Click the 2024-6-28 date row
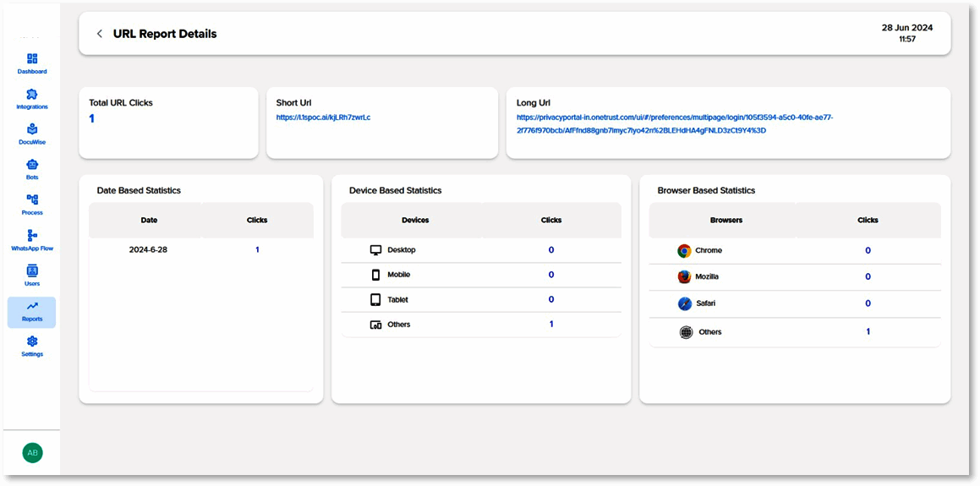 [x=148, y=250]
